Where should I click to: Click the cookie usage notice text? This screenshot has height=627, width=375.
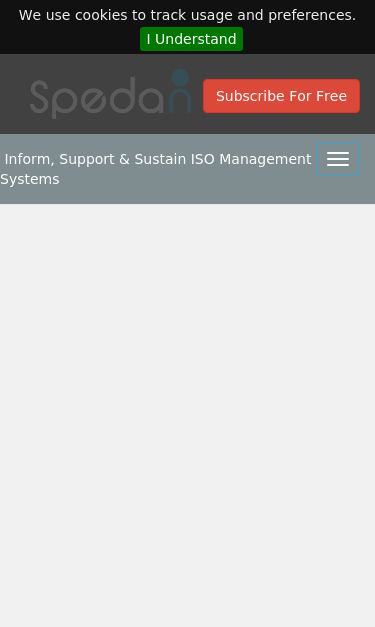coord(187,15)
